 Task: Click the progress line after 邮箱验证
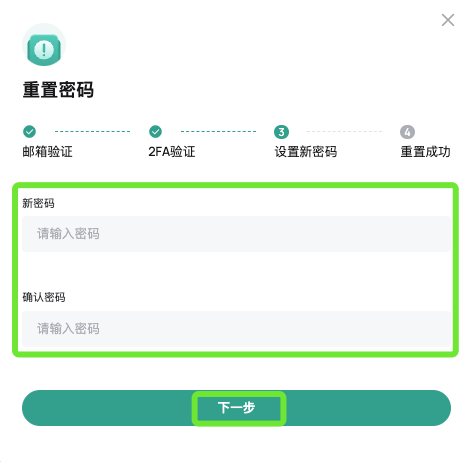pos(92,131)
